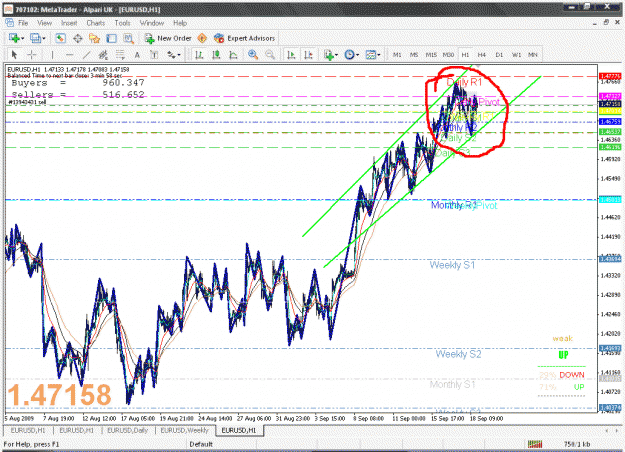Open the Indicators list icon
The image size is (625, 452).
(x=328, y=55)
